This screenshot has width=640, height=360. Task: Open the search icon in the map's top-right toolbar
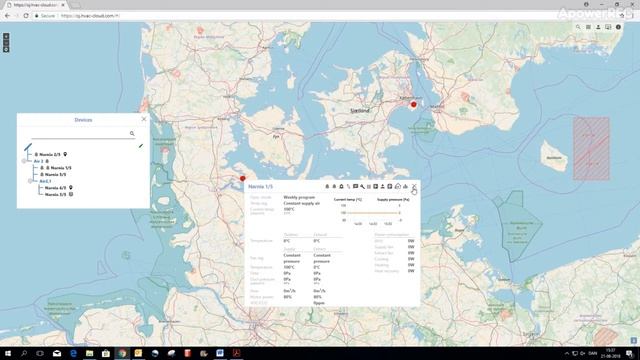pyautogui.click(x=578, y=27)
